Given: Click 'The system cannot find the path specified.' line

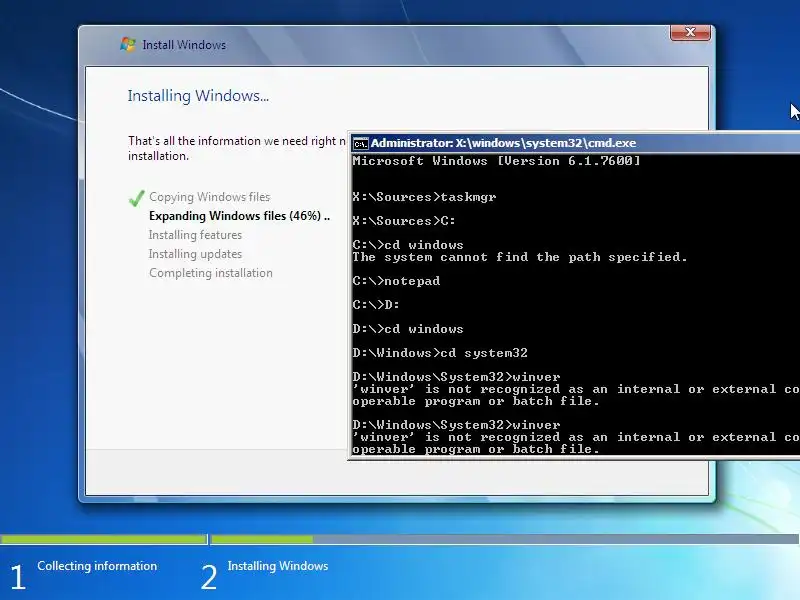Looking at the screenshot, I should [519, 257].
